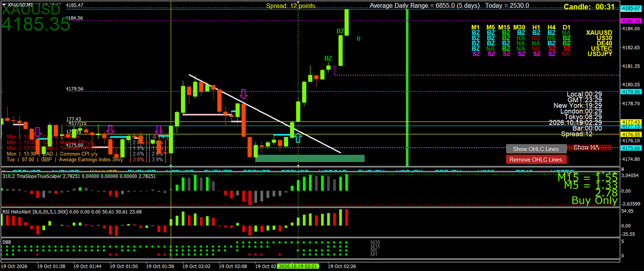Click the highlighted 2026.10.19 02:21 time label
The width and height of the screenshot is (644, 271).
click(298, 266)
